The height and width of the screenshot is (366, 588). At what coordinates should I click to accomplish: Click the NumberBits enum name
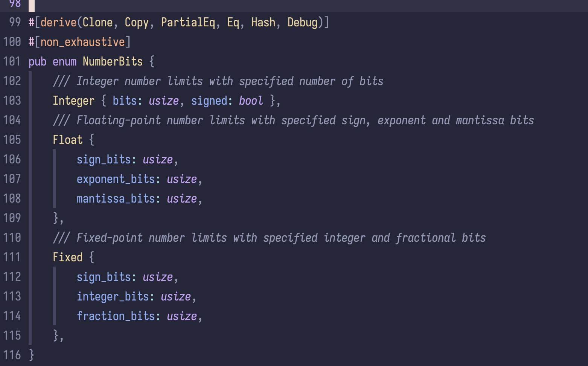(113, 62)
